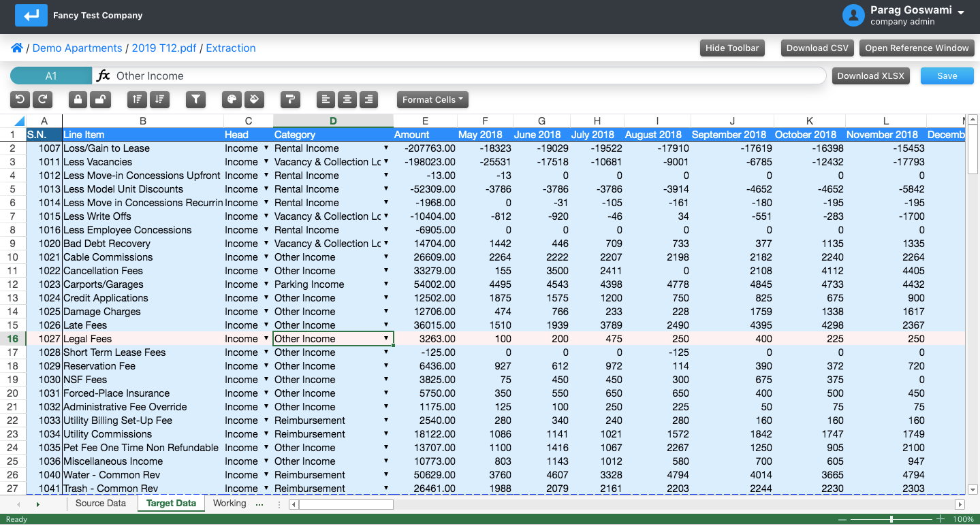Image resolution: width=980 pixels, height=526 pixels.
Task: Open the Demo Apartments breadcrumb link
Action: [x=77, y=48]
